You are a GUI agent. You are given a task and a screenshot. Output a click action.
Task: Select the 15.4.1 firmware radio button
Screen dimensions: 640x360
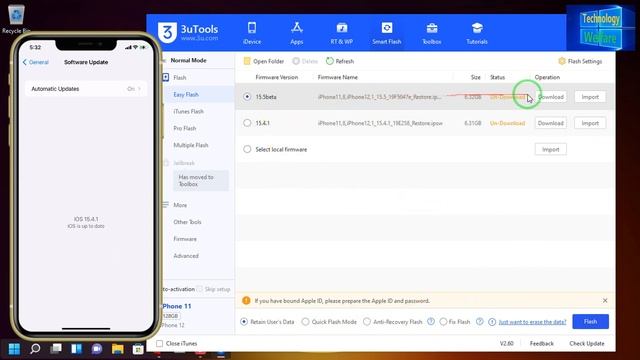247,123
